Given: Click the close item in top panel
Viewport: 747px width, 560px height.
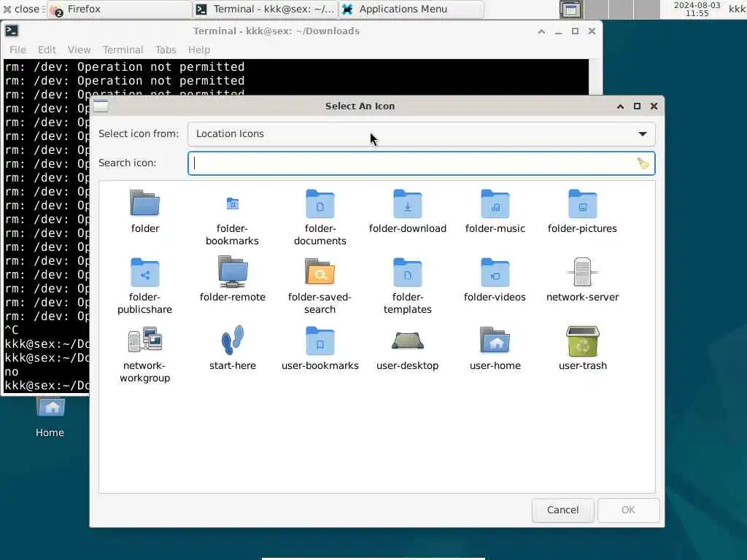Looking at the screenshot, I should coord(23,9).
